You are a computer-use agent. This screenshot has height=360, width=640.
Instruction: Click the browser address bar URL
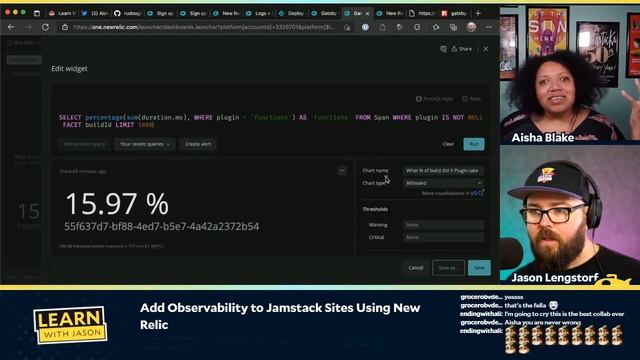click(x=204, y=27)
